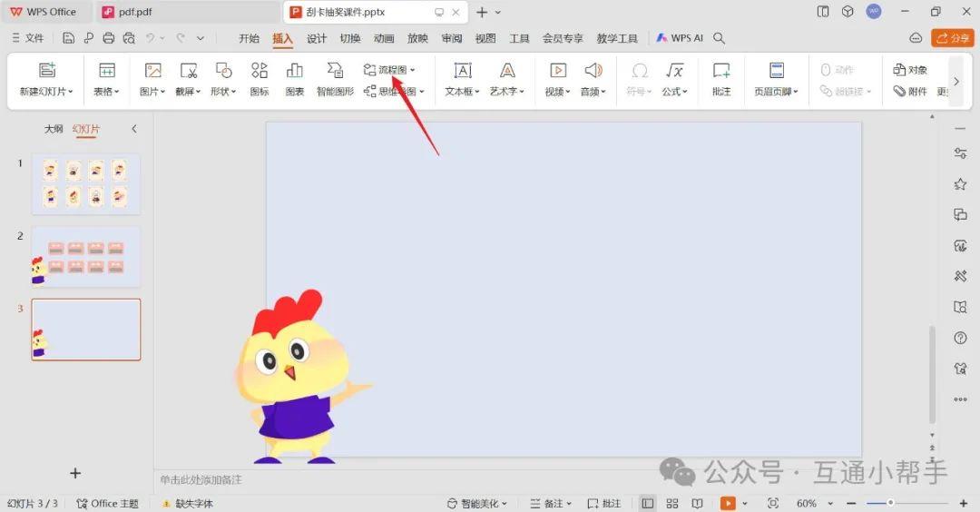This screenshot has height=512, width=980.
Task: Switch to slide sorter grid view
Action: tap(672, 503)
